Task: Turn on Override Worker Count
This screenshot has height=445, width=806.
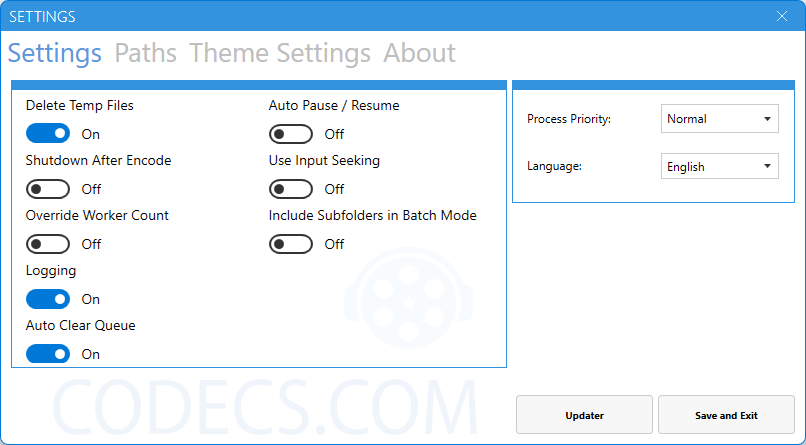Action: pyautogui.click(x=48, y=244)
